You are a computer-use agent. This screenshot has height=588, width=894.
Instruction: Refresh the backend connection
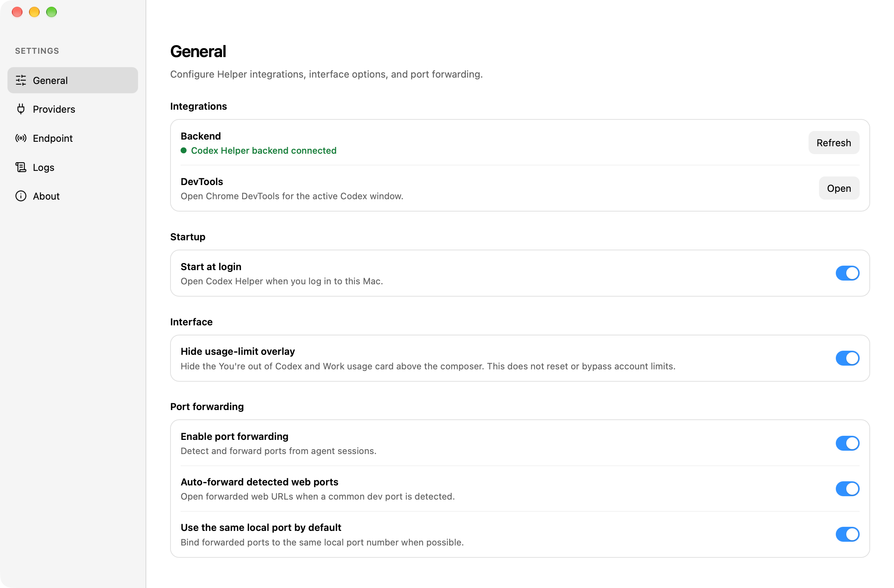[834, 143]
